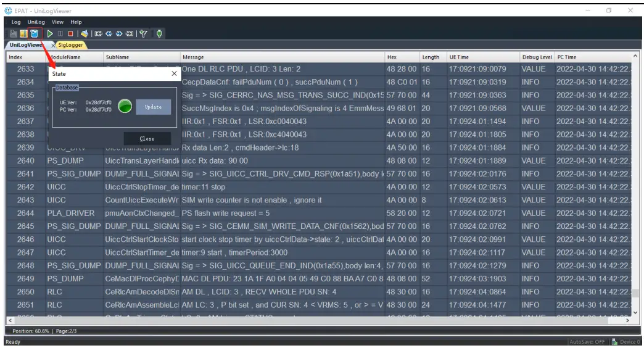
Task: Click 'One DL RLC PDU' message cell
Action: tap(283, 69)
